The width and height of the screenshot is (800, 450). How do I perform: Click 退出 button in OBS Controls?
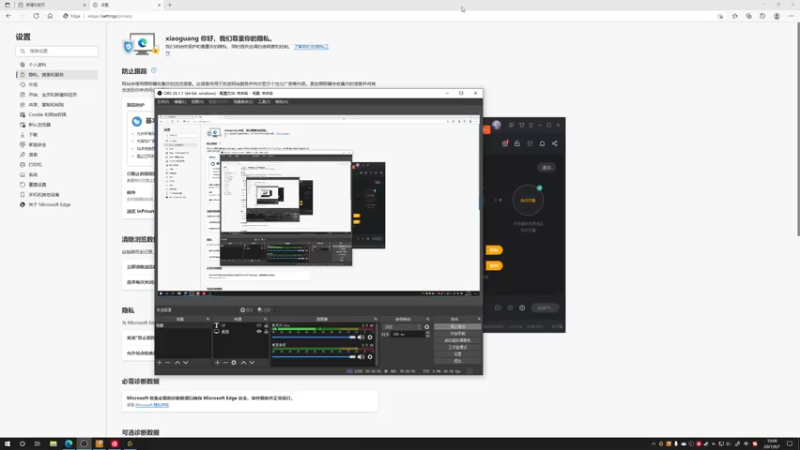[457, 361]
